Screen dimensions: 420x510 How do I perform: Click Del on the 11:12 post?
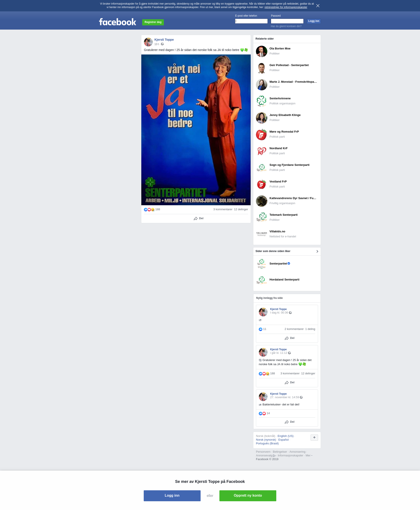[x=290, y=382]
